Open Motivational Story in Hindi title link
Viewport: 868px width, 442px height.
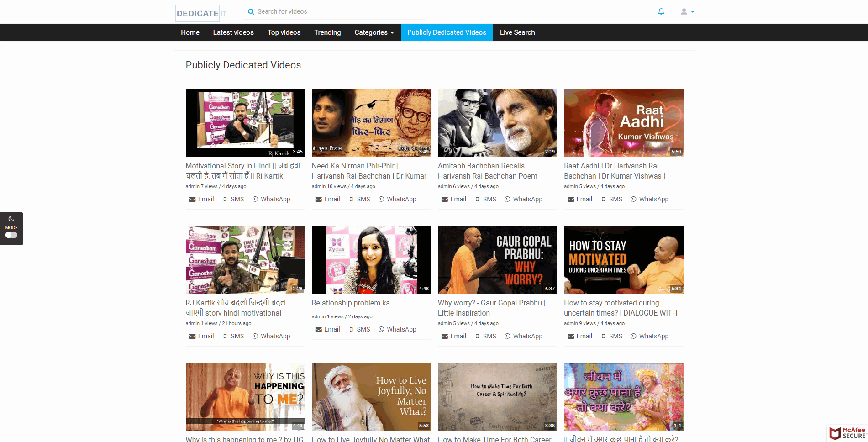[243, 171]
